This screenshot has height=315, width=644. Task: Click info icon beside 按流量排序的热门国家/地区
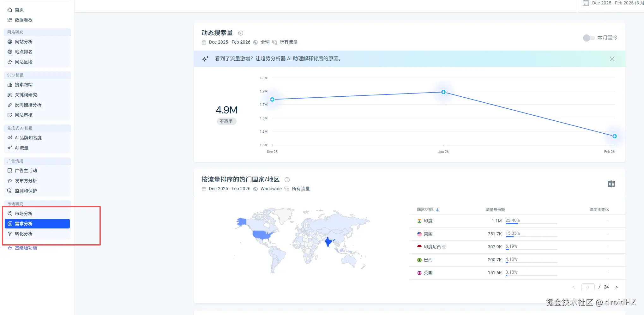(x=287, y=179)
